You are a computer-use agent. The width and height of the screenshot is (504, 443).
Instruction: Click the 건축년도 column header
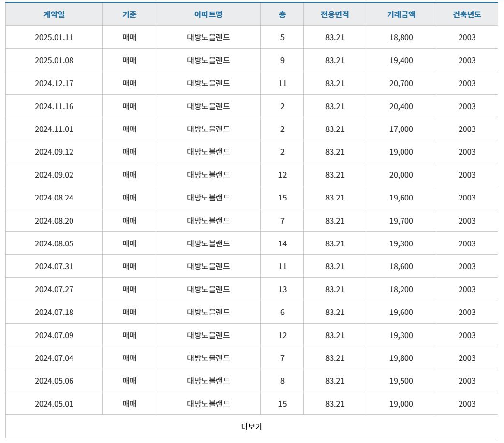(x=467, y=14)
